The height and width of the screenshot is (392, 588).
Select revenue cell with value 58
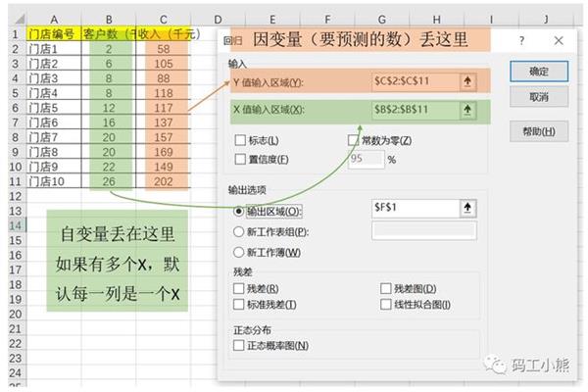[164, 49]
